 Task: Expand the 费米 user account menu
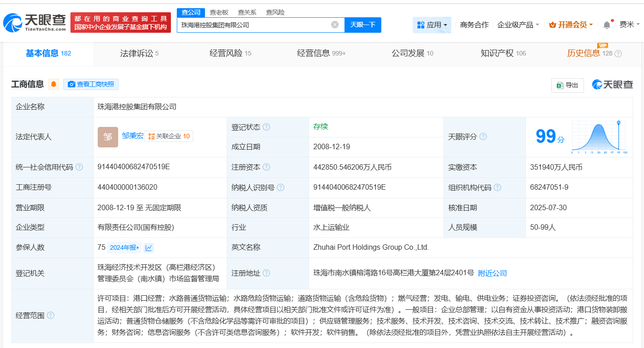click(x=629, y=25)
